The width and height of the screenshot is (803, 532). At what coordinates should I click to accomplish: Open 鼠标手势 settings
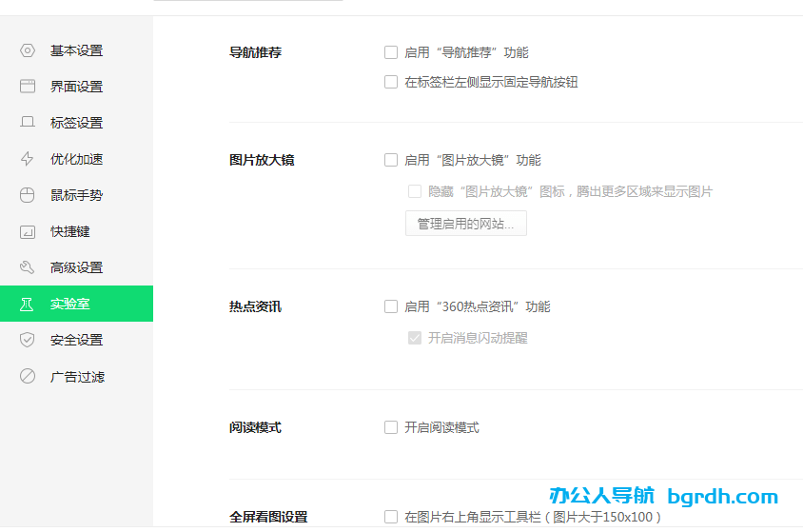click(76, 195)
